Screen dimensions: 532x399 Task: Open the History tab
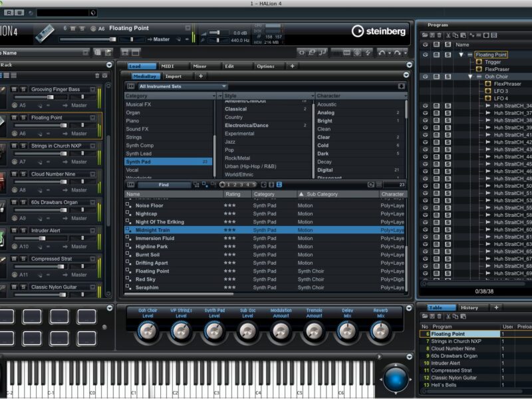point(469,307)
